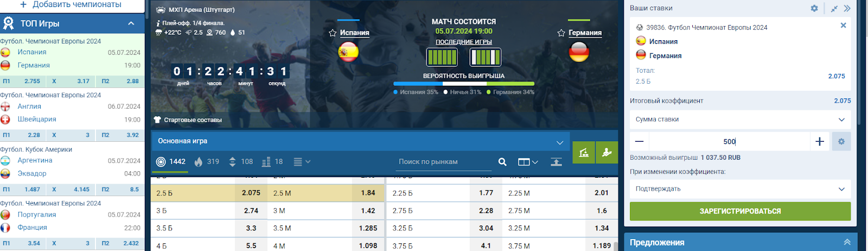Hide bet slip panel with double chevron
868x251 pixels.
847,8
